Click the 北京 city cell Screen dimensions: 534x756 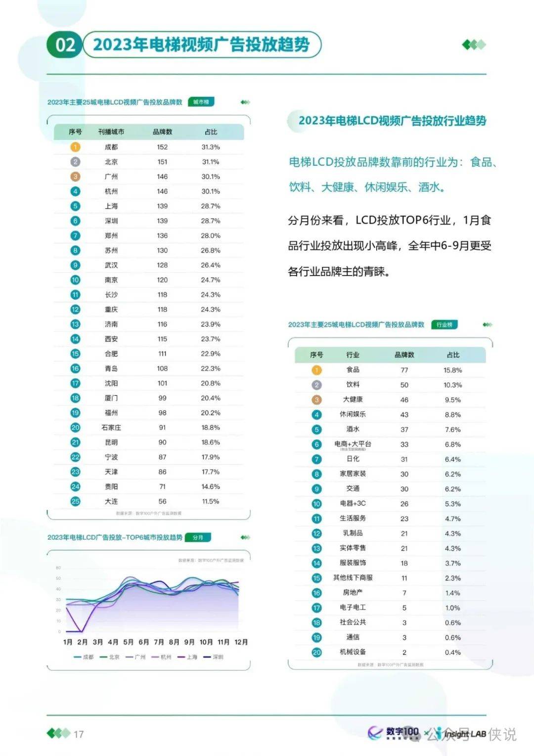pyautogui.click(x=111, y=162)
